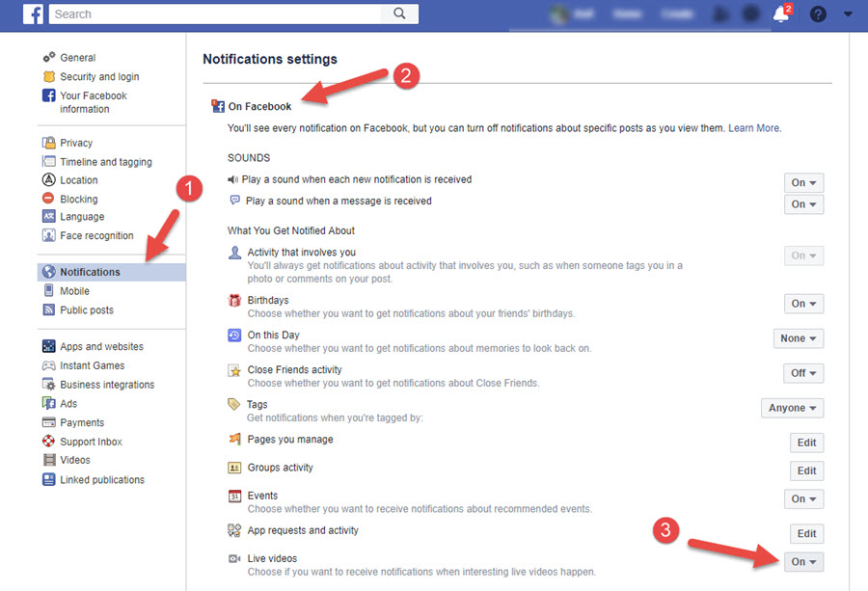Click the search magnifier button
This screenshot has width=868, height=591.
tap(399, 13)
